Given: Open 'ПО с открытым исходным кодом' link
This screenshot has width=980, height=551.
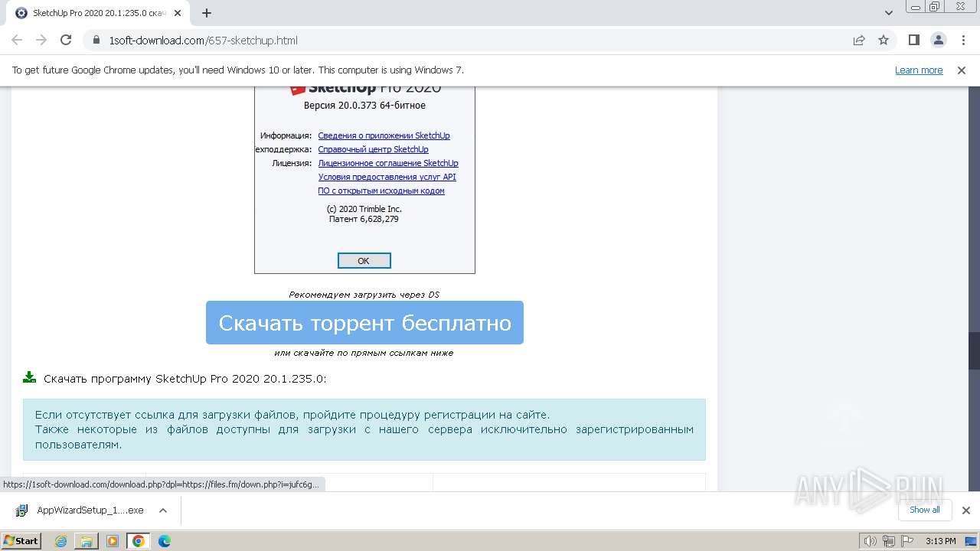Looking at the screenshot, I should (x=381, y=191).
